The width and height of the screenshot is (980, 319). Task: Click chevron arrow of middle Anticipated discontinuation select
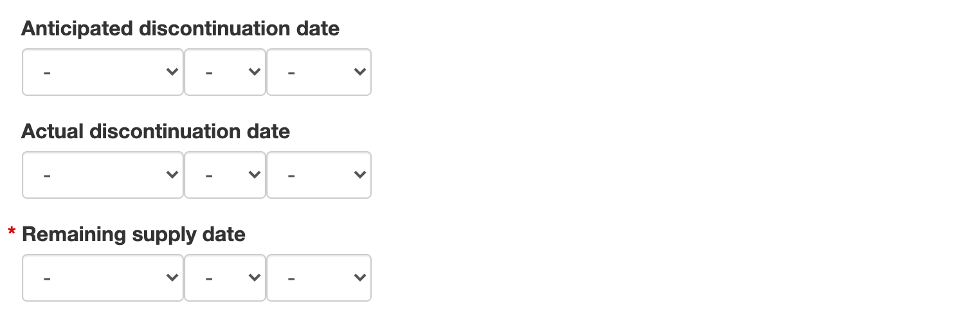[x=255, y=72]
